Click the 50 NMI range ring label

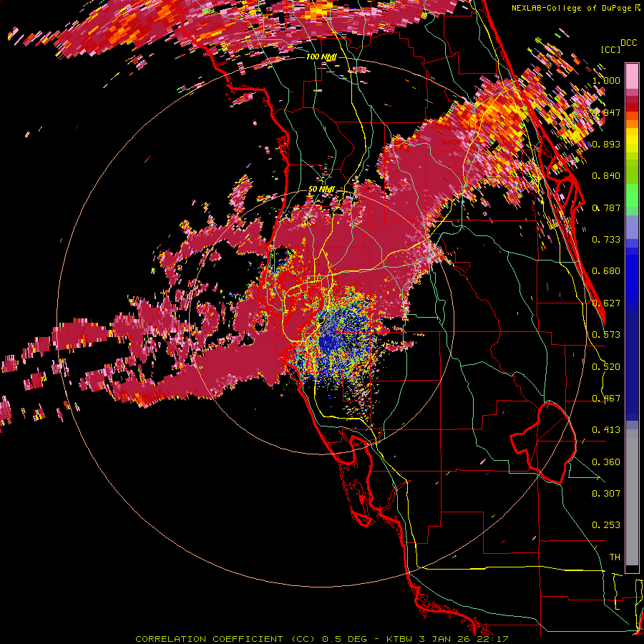point(321,189)
